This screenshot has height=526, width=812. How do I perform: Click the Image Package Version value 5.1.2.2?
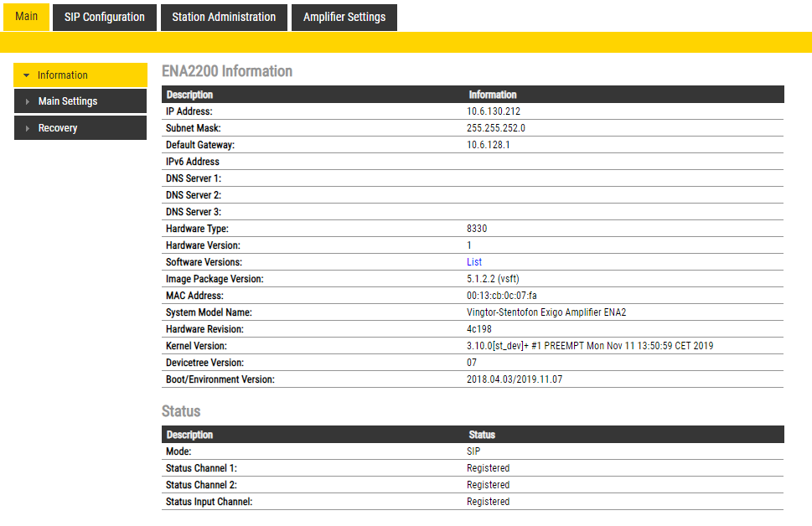(x=496, y=279)
